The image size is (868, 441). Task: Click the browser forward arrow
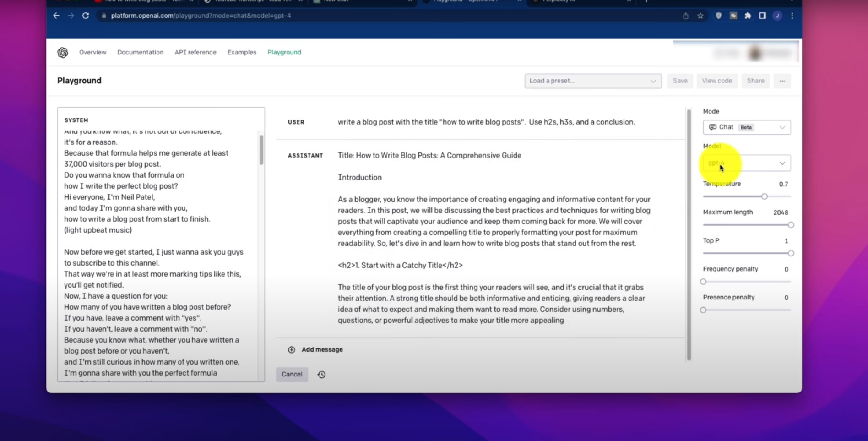coord(71,16)
